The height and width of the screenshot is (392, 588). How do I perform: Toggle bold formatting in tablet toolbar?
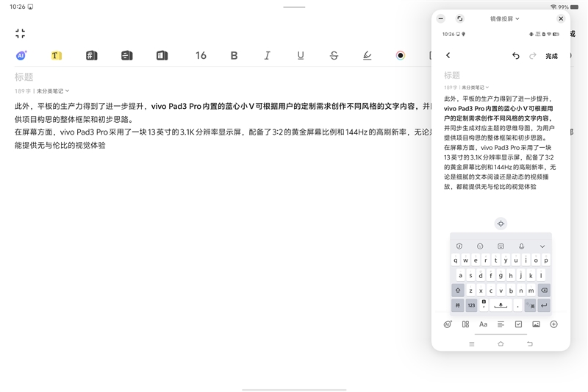click(234, 55)
